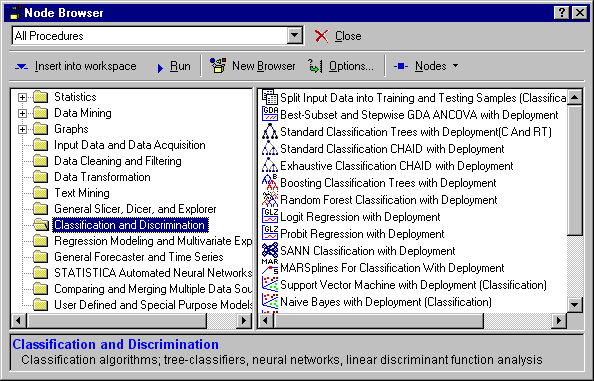Expand the Graphs tree node

point(22,129)
